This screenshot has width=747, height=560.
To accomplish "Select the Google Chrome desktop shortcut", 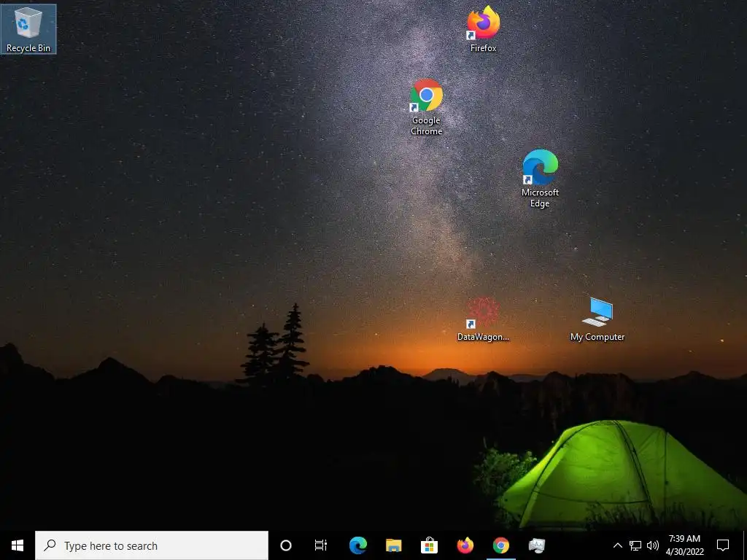I will [x=426, y=107].
